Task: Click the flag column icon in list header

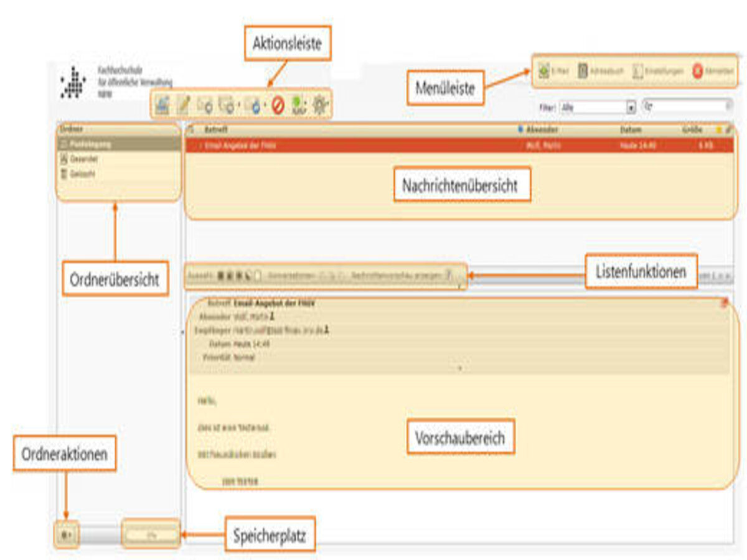Action: tap(720, 130)
